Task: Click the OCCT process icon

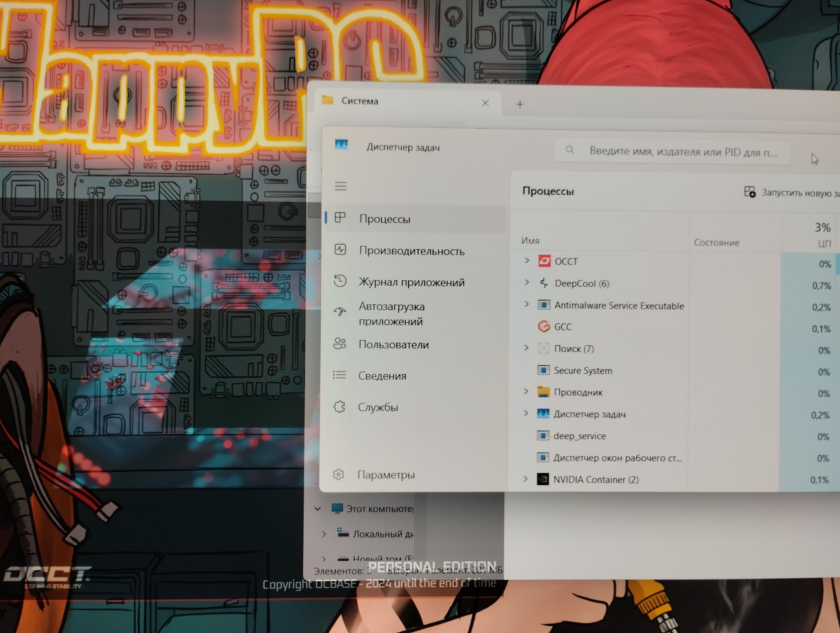Action: tap(544, 261)
